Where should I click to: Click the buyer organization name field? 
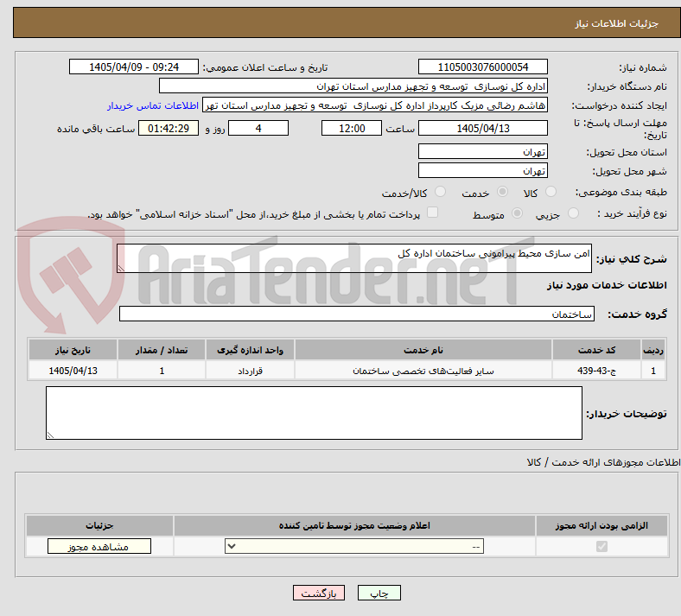point(353,86)
